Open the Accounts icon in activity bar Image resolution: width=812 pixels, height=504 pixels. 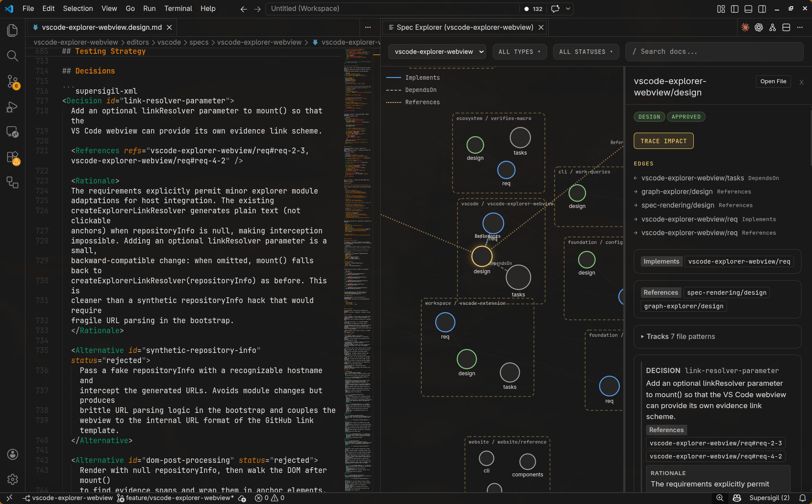(x=12, y=454)
